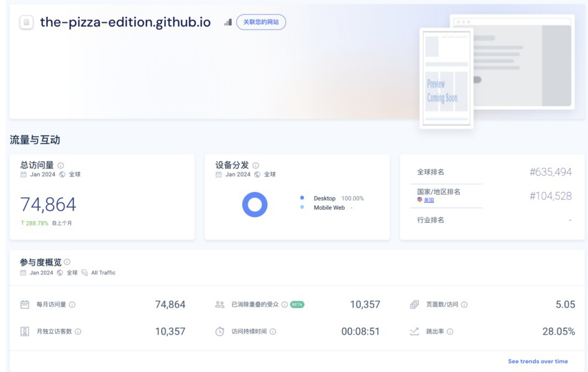Click the Mobile Web legend dot

click(302, 207)
